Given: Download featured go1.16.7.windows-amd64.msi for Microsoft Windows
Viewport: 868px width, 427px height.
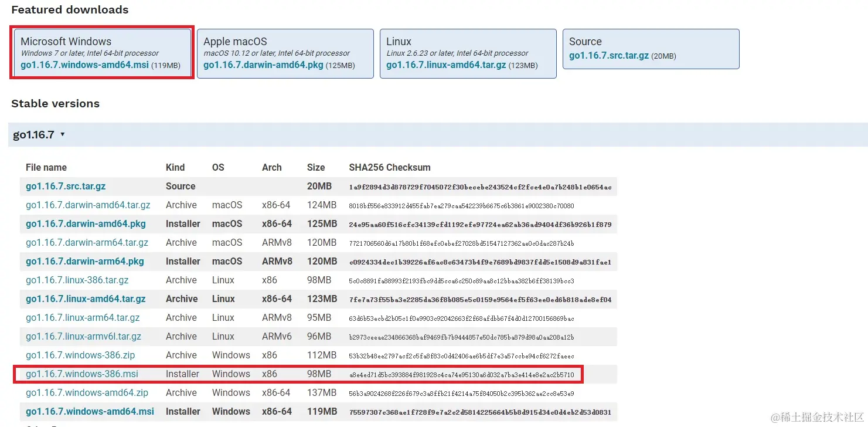Looking at the screenshot, I should click(x=85, y=65).
